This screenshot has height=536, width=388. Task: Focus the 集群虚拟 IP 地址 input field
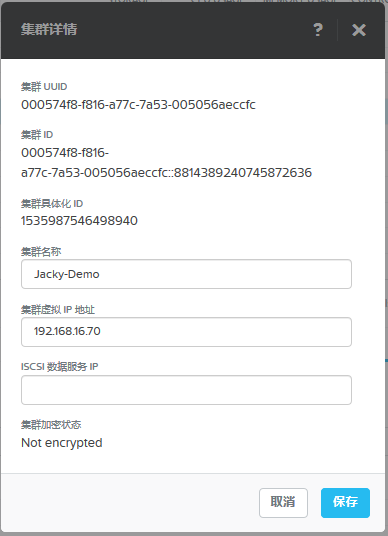[x=186, y=332]
